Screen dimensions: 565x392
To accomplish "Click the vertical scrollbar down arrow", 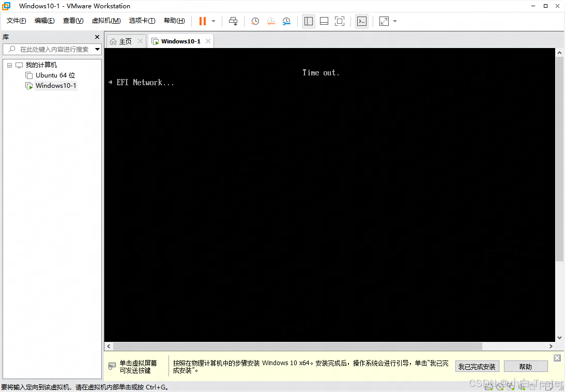I will (x=559, y=338).
